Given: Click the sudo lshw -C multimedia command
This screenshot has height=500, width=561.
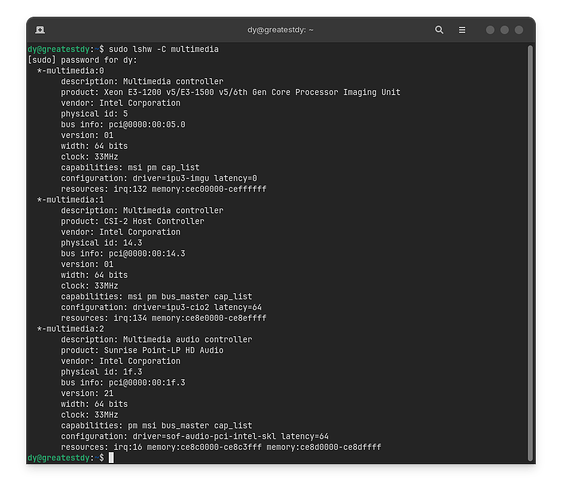Looking at the screenshot, I should coord(164,49).
